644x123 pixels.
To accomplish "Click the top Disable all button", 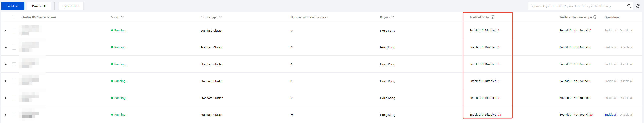I will pyautogui.click(x=39, y=6).
